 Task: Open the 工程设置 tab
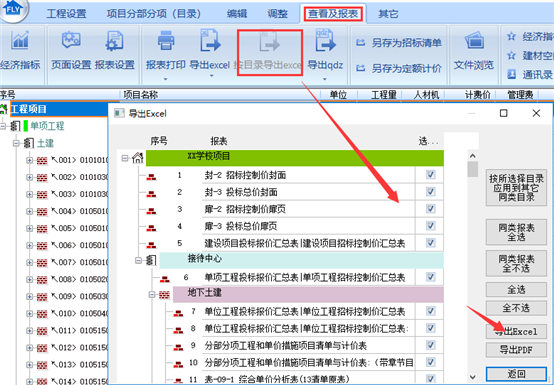pos(66,14)
